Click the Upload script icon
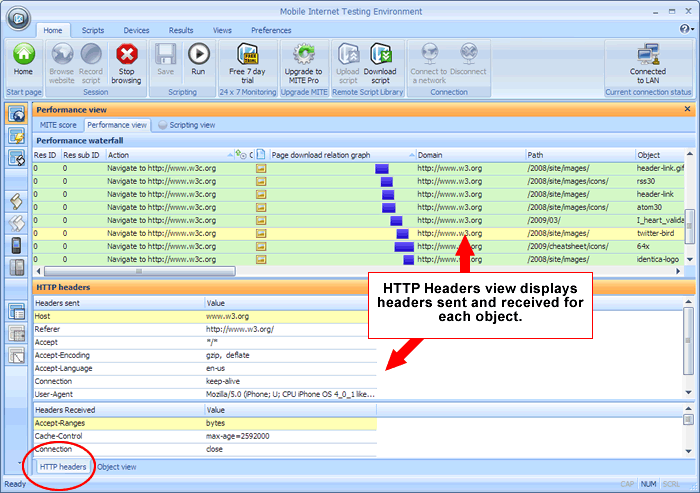 coord(348,54)
